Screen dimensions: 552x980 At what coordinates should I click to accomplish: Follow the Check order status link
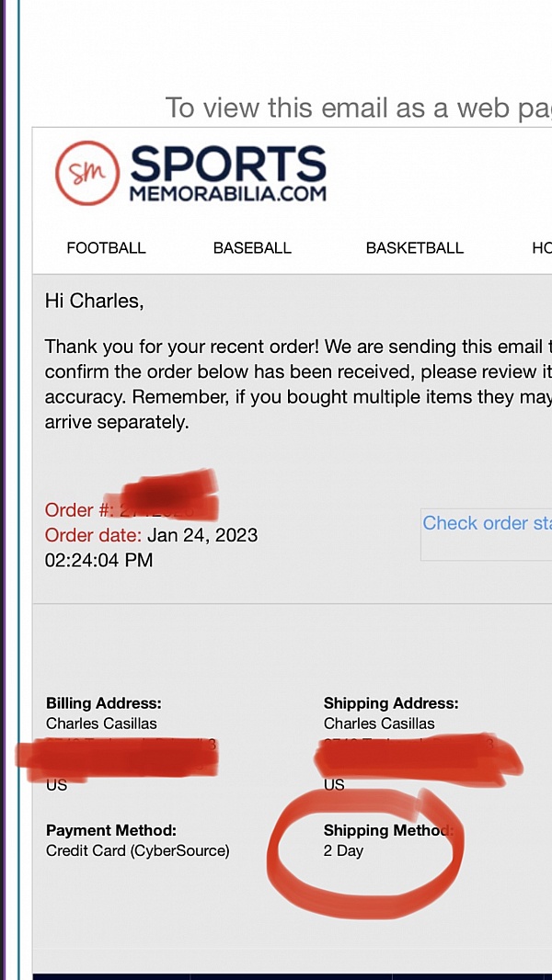[487, 523]
